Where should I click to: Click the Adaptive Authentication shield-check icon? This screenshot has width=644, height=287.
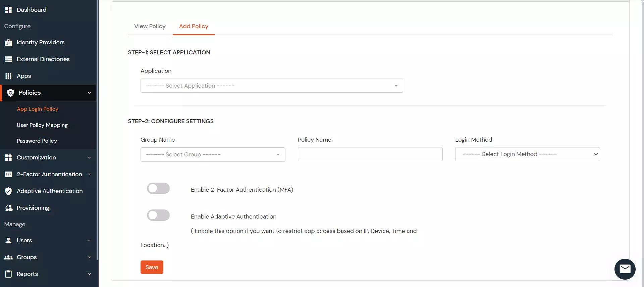tap(8, 191)
